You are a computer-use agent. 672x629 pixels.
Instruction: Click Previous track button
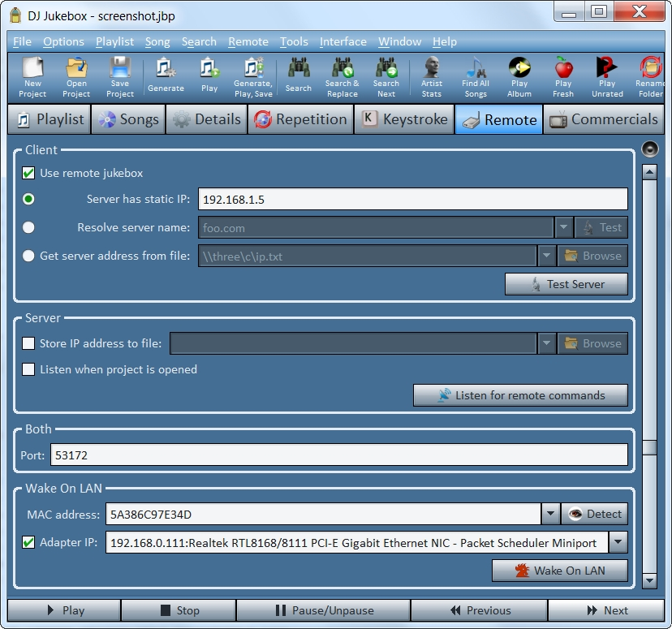479,610
